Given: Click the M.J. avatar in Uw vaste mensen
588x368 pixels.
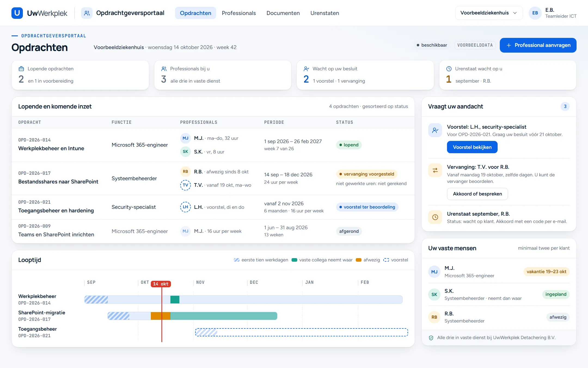Looking at the screenshot, I should coord(434,272).
